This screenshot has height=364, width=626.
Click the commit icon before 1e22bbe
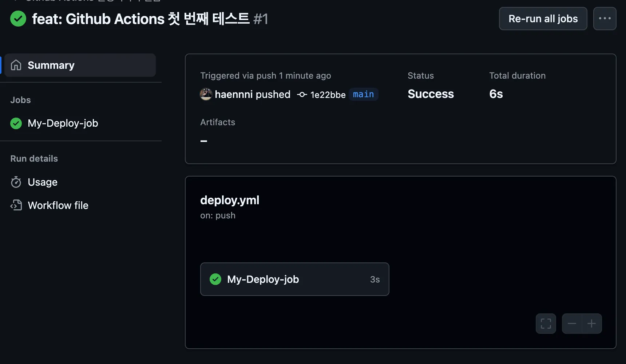(302, 95)
